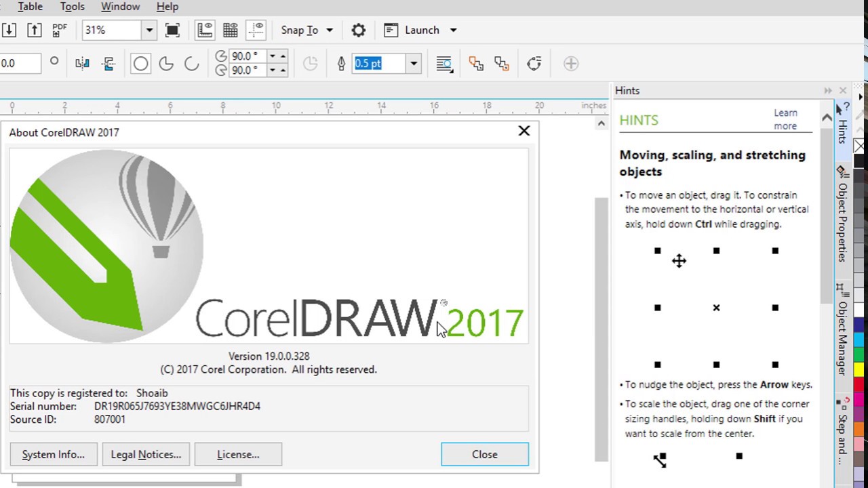The width and height of the screenshot is (868, 488).
Task: Click the To Front of Layer icon
Action: [476, 64]
